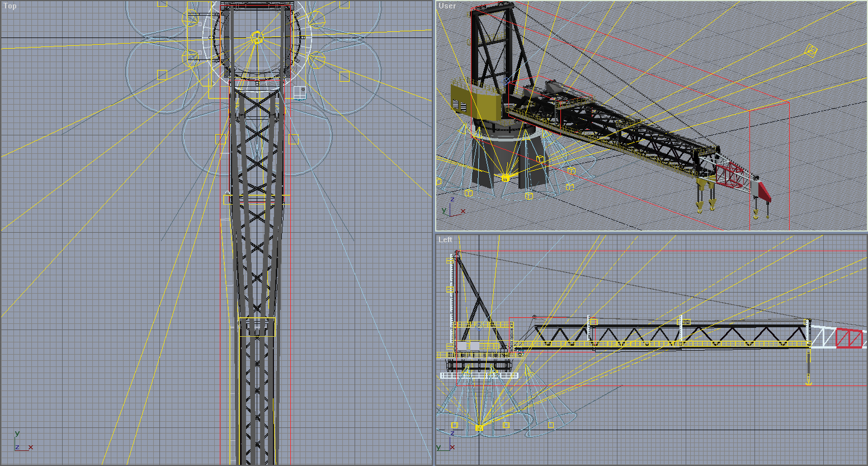Click the cross-braced boom lattice in Top view
868x466 pixels.
[257, 224]
